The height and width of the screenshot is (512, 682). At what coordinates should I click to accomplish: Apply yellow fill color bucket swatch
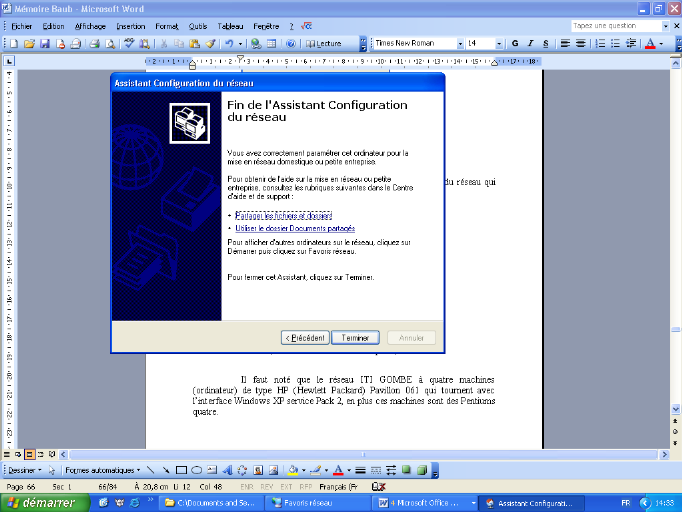pos(293,470)
